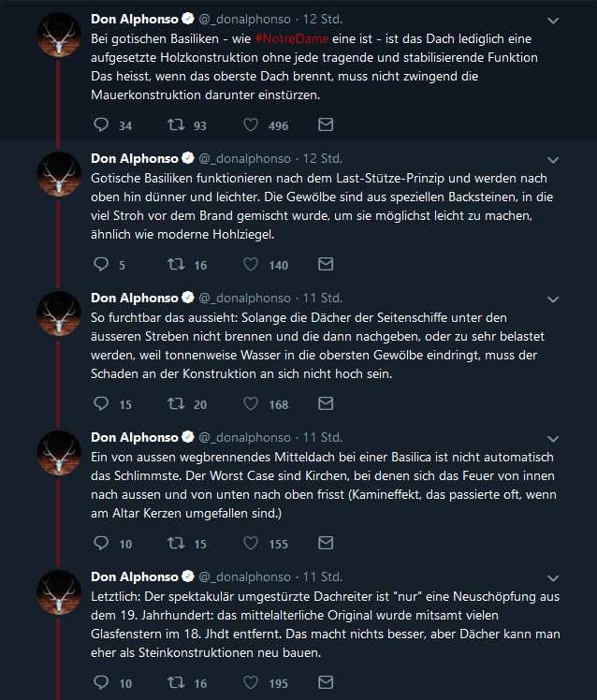Open the #NotreDame hashtag link

292,39
